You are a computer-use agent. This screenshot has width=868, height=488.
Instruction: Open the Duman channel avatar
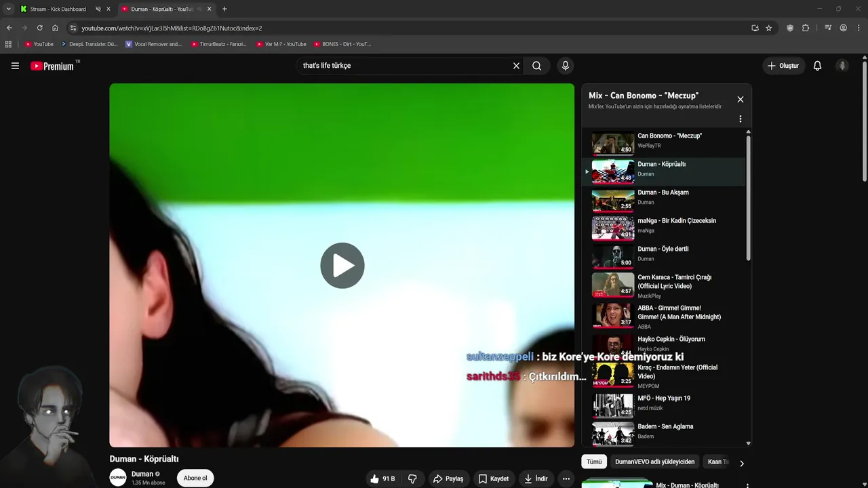[118, 478]
